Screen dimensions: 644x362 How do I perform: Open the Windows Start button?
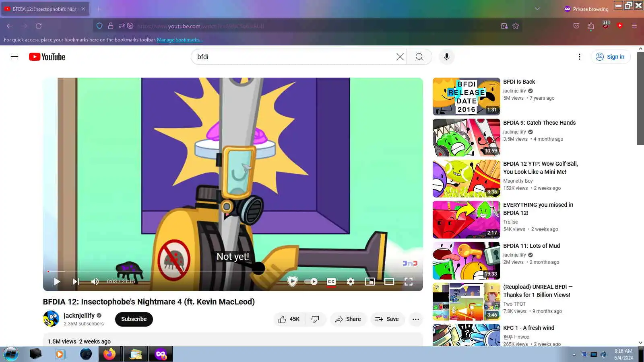[x=11, y=354]
